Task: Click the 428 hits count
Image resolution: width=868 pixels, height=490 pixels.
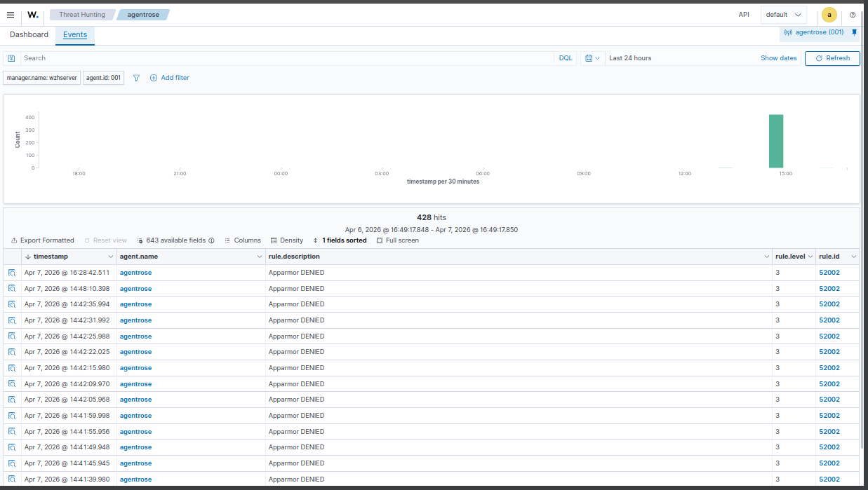Action: (x=431, y=217)
